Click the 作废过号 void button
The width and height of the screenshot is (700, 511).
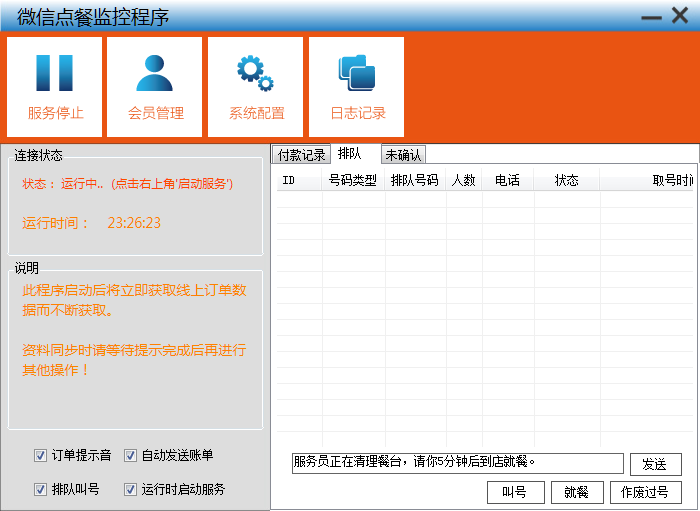point(646,492)
